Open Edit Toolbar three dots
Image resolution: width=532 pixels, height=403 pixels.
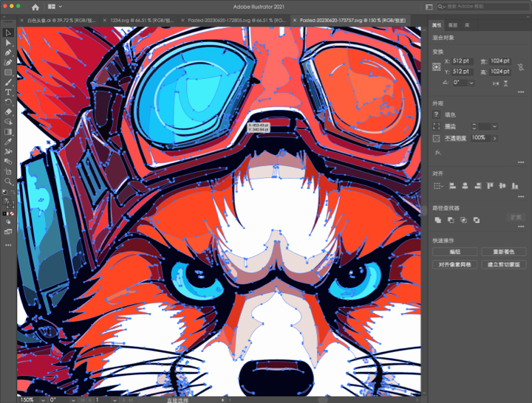tap(8, 245)
